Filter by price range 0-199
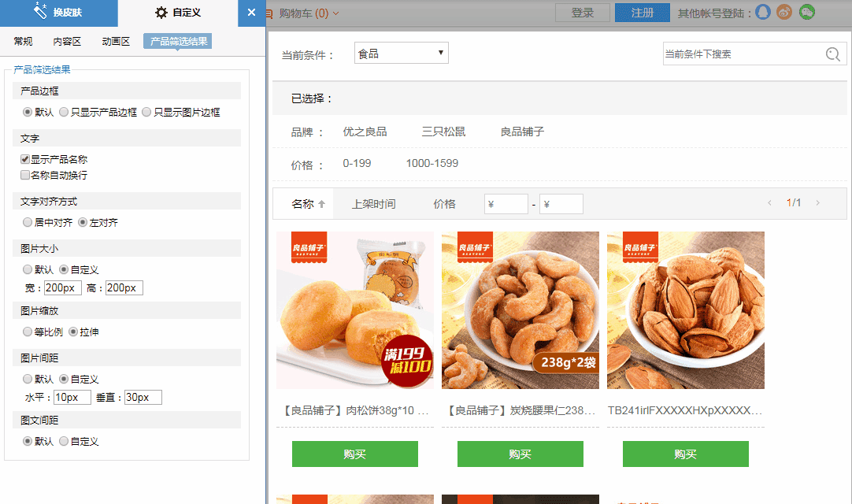 pos(357,163)
